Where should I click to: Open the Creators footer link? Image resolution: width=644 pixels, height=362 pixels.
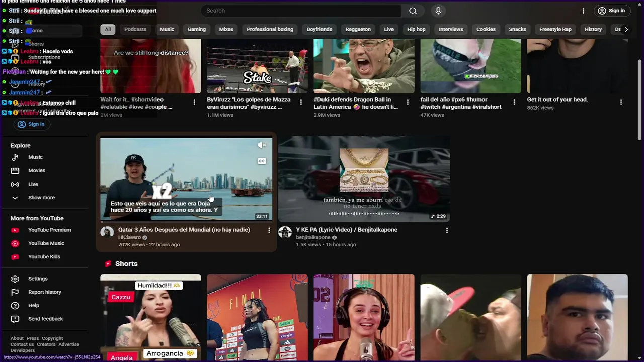pyautogui.click(x=46, y=345)
